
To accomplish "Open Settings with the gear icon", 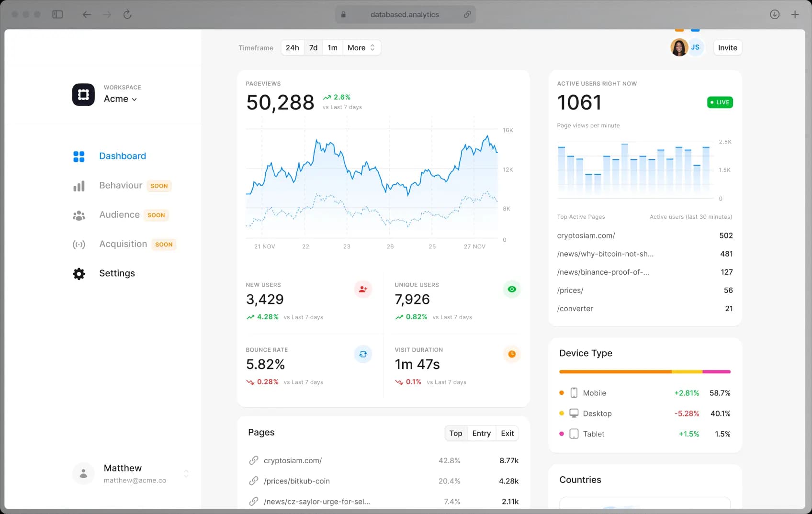I will [79, 273].
